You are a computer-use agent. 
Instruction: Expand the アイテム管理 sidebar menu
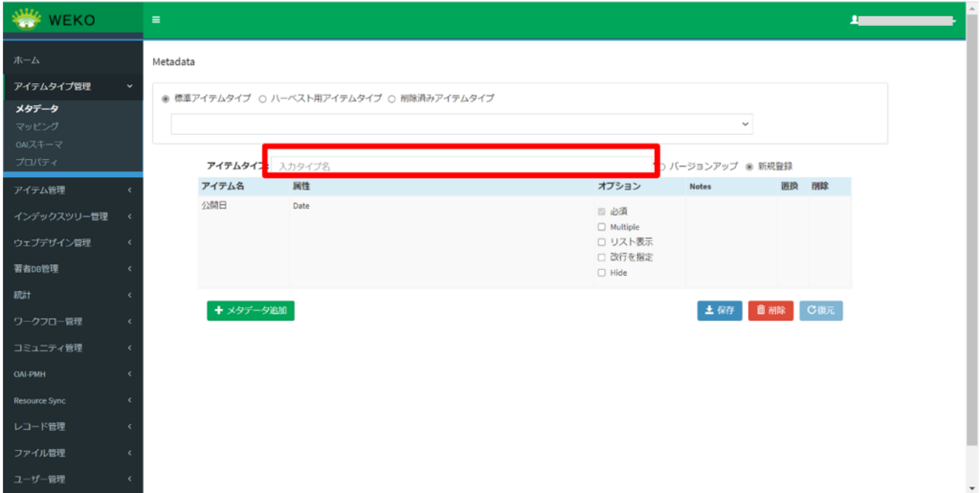(71, 190)
